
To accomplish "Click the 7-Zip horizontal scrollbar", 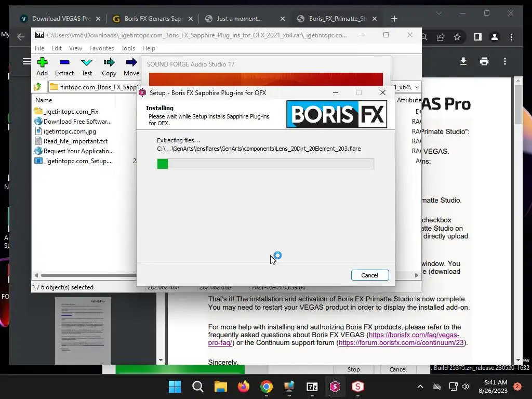I will [x=88, y=275].
